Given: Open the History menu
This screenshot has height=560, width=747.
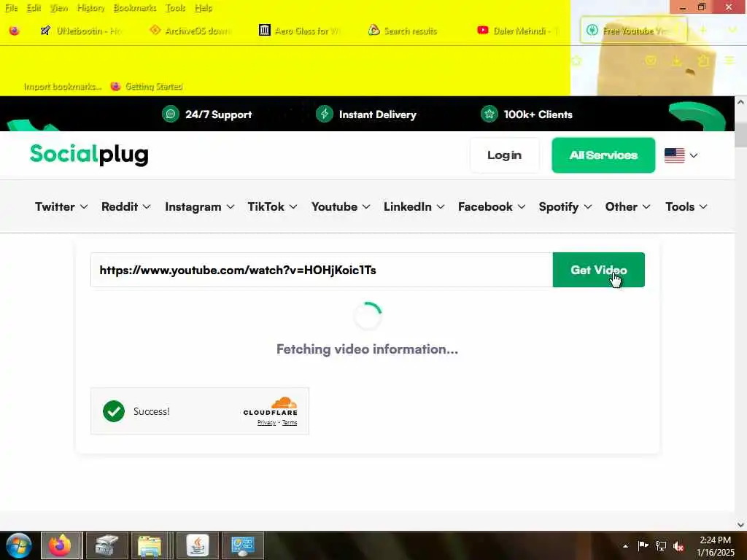Looking at the screenshot, I should coord(90,8).
